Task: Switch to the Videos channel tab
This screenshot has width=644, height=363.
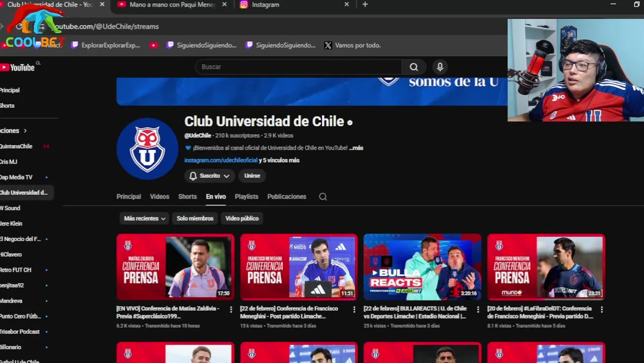Action: (x=159, y=197)
